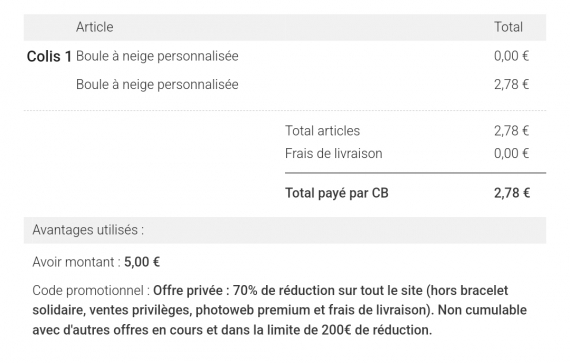Image resolution: width=570 pixels, height=363 pixels.
Task: Click the Code promotionnel label
Action: click(91, 291)
